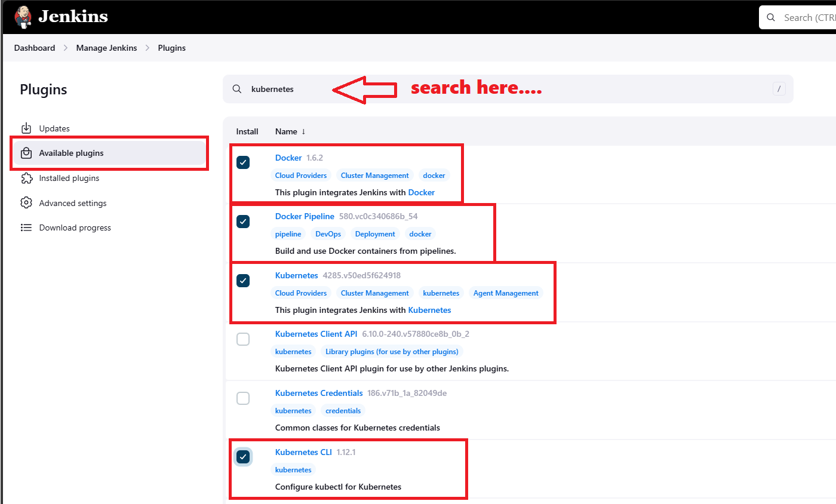Click the Kubernetes CLI version 1.12.1
The width and height of the screenshot is (836, 504).
pos(346,452)
